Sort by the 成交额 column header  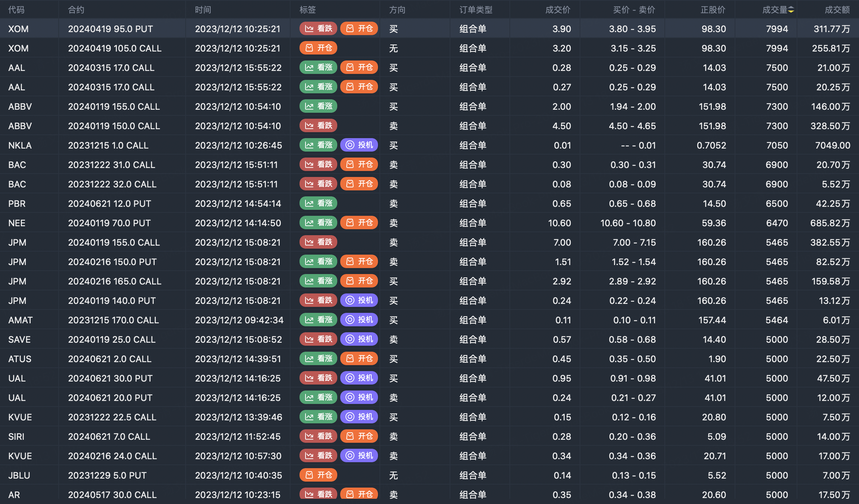[837, 10]
